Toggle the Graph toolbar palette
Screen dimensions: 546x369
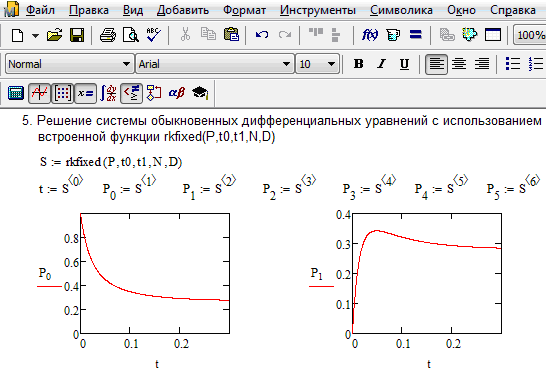click(x=39, y=93)
